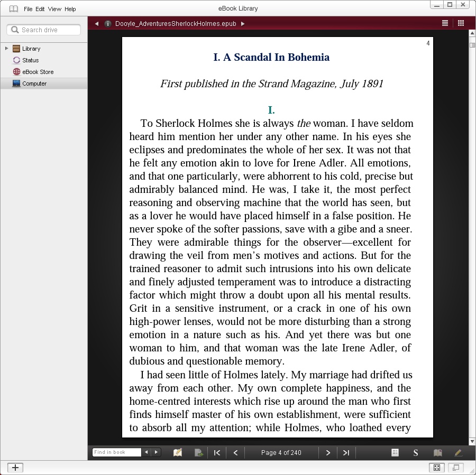Toggle full screen mode
The width and height of the screenshot is (476, 475).
click(437, 468)
